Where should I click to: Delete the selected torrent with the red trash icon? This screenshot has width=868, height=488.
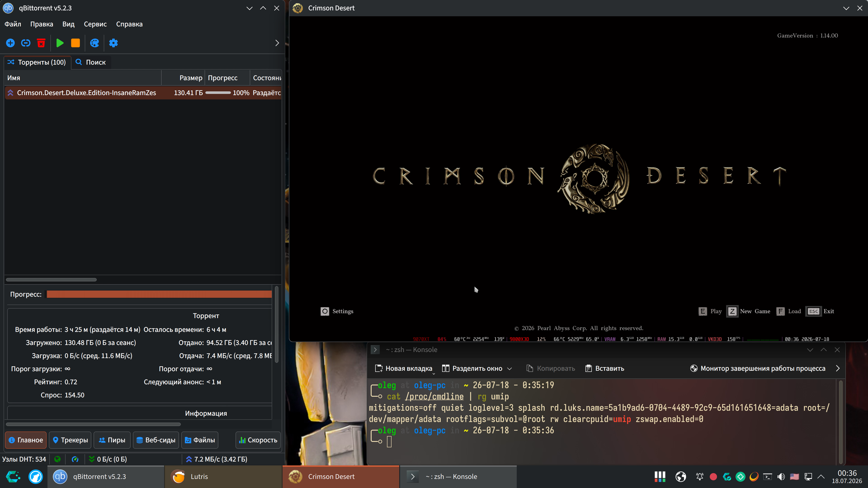41,43
